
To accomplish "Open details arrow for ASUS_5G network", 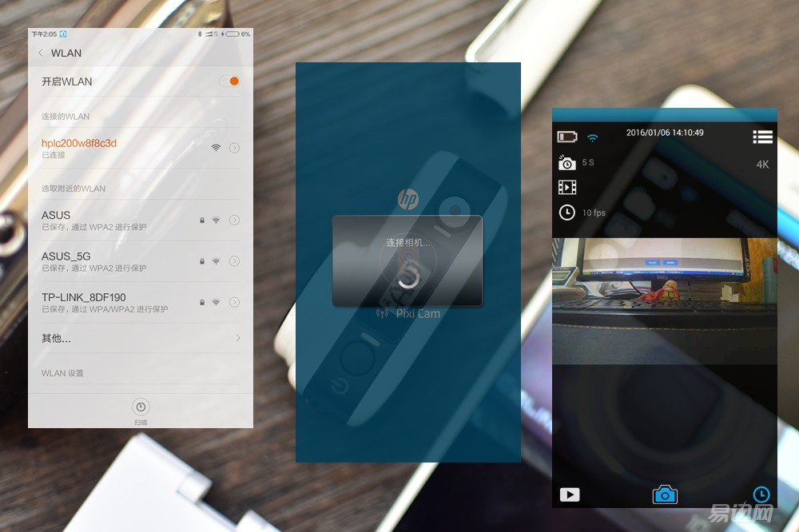I will click(x=234, y=261).
